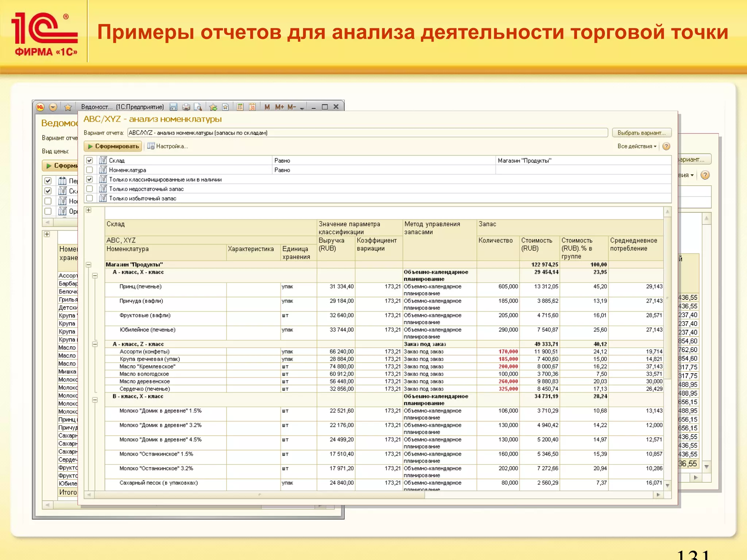The width and height of the screenshot is (747, 560).
Task: Click the M- memory subtract button
Action: pyautogui.click(x=292, y=107)
